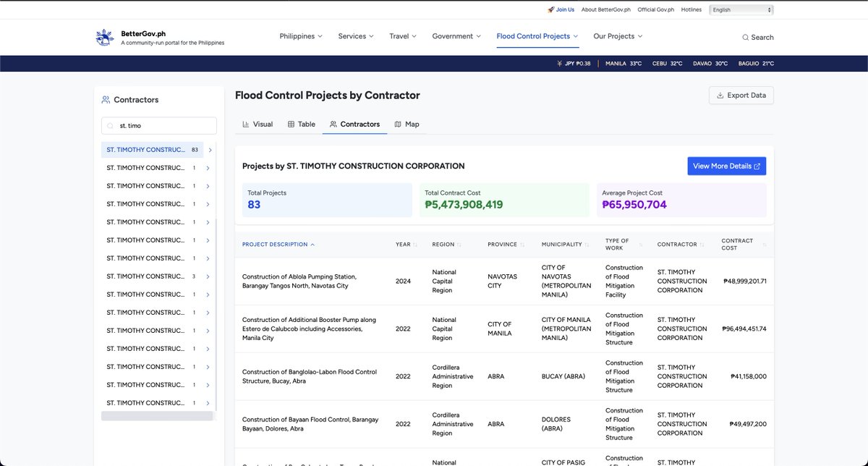The height and width of the screenshot is (466, 868).
Task: Sort by the Project Description column arrow
Action: point(312,245)
